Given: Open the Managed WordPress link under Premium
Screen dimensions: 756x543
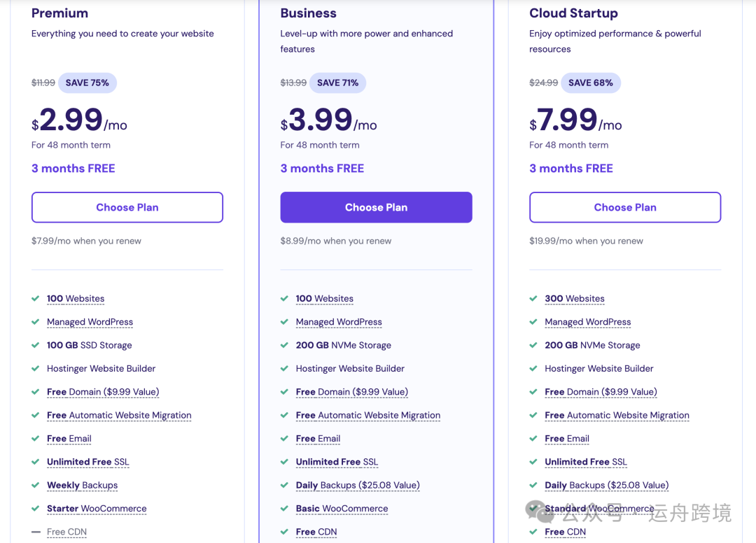Looking at the screenshot, I should [90, 322].
